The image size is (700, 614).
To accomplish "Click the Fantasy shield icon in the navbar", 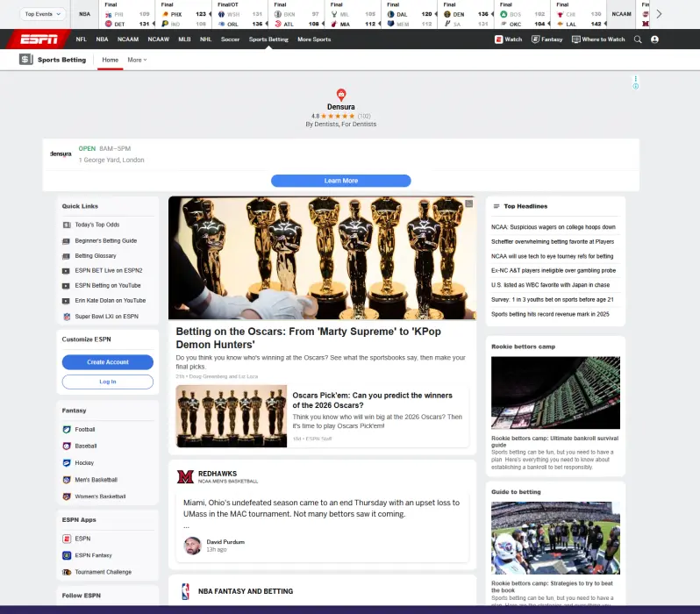I will click(x=535, y=39).
